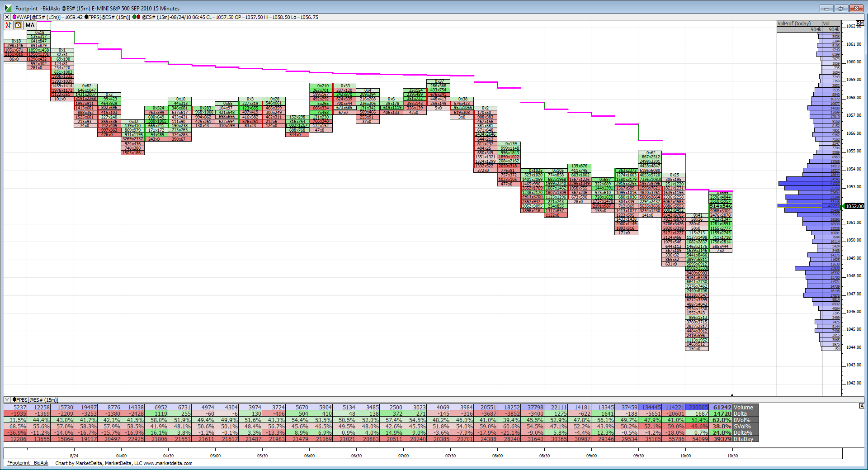This screenshot has width=868, height=470.
Task: Click delta% cell 24.0%
Action: tap(721, 433)
